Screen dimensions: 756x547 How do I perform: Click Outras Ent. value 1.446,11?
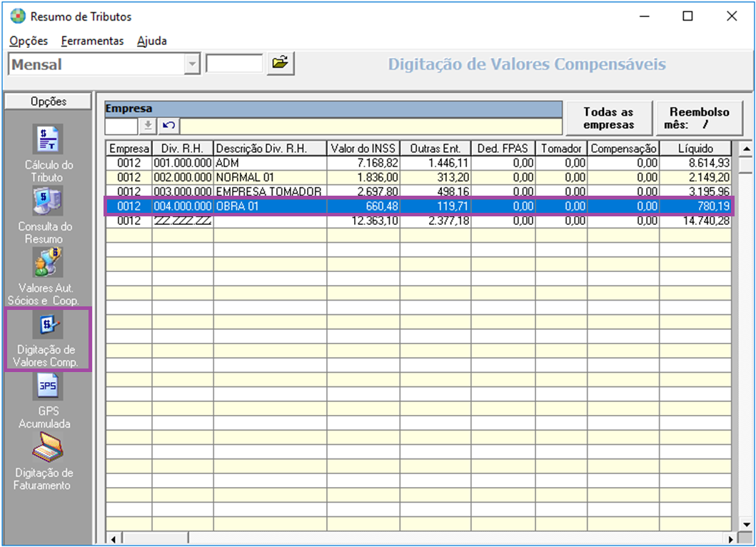coord(448,163)
